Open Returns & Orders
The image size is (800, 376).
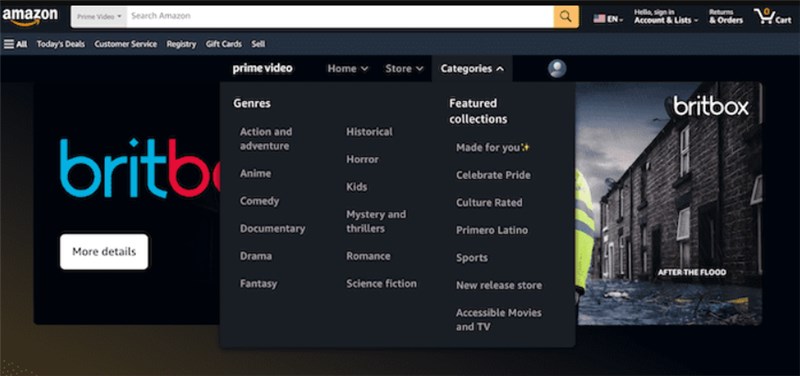726,16
